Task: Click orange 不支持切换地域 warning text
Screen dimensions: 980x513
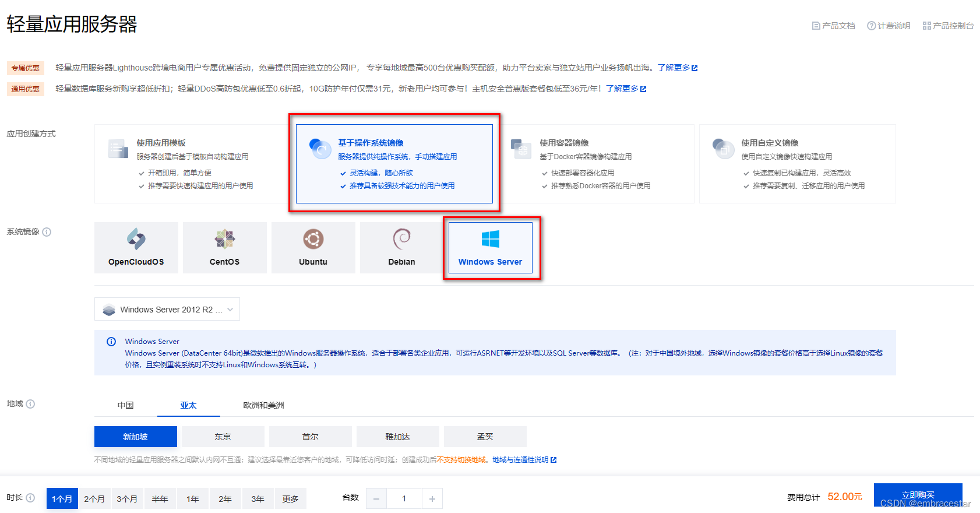Action: click(x=462, y=460)
